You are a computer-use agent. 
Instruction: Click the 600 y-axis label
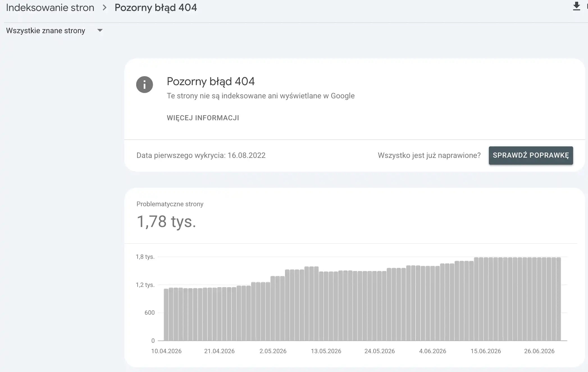149,313
